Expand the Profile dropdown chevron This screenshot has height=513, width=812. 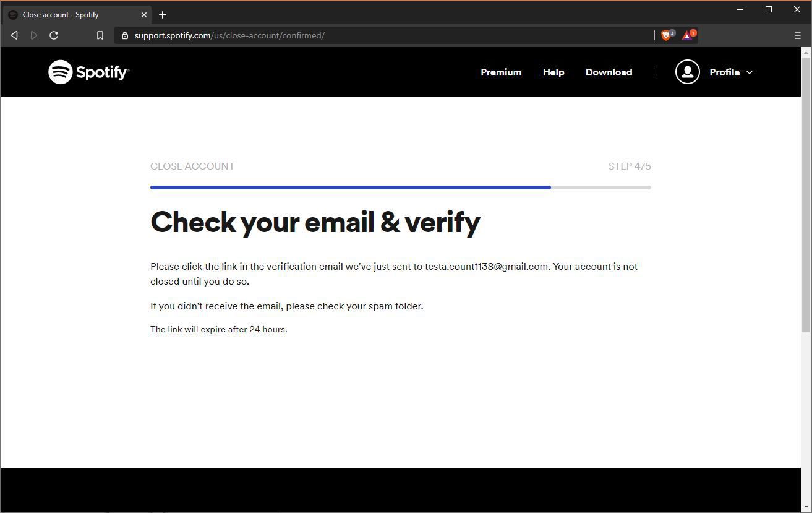point(750,72)
